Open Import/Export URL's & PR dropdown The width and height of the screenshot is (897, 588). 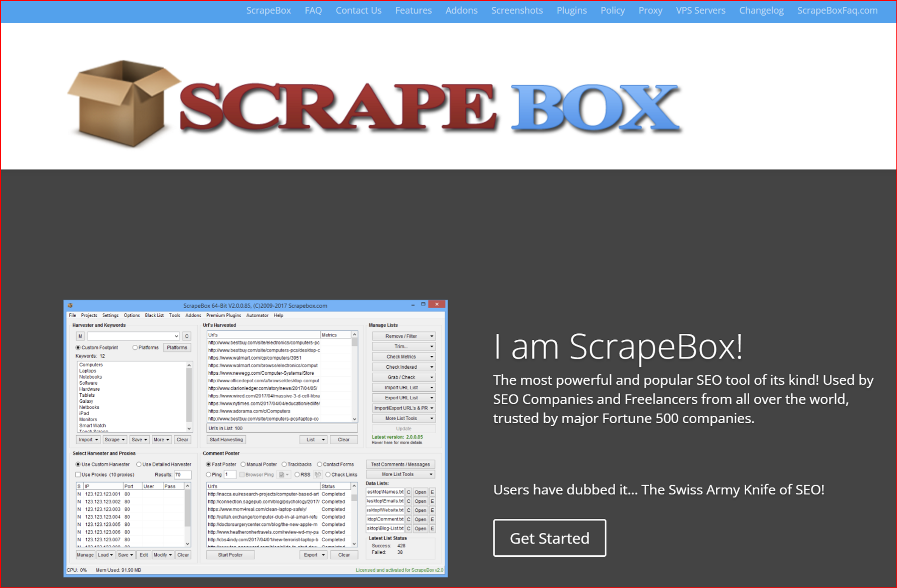pos(403,408)
